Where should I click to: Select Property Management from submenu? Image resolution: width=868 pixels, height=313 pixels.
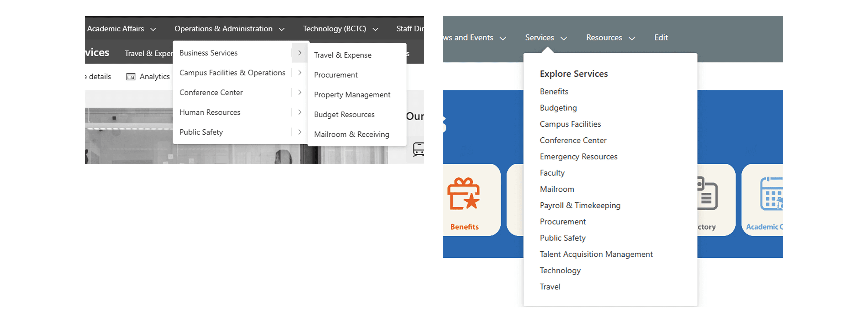[352, 95]
